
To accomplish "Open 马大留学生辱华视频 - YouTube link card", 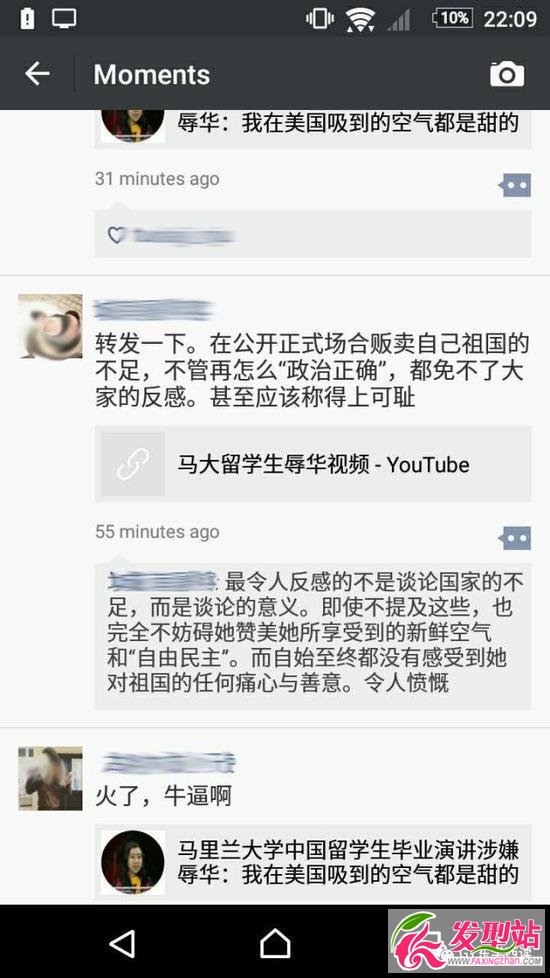I will [313, 464].
